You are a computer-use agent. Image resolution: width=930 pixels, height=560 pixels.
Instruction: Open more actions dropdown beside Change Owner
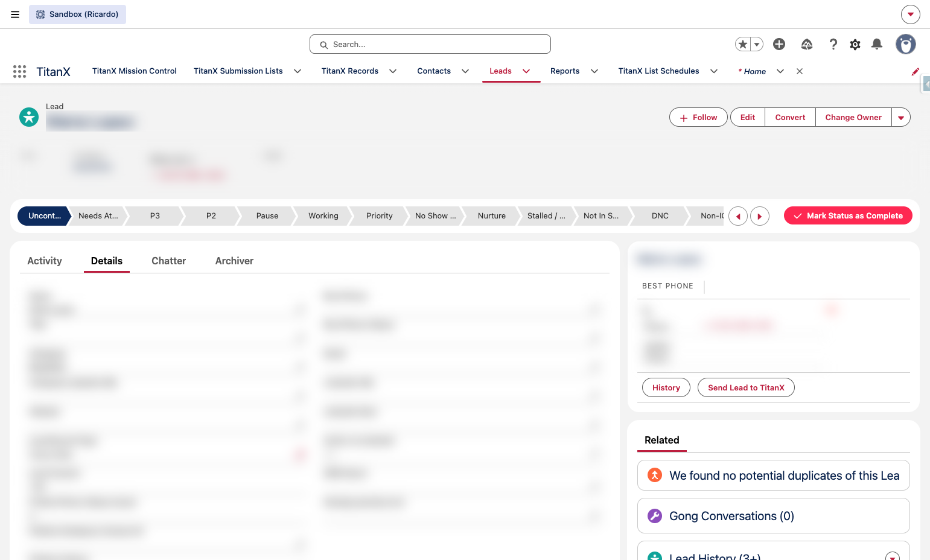point(901,118)
